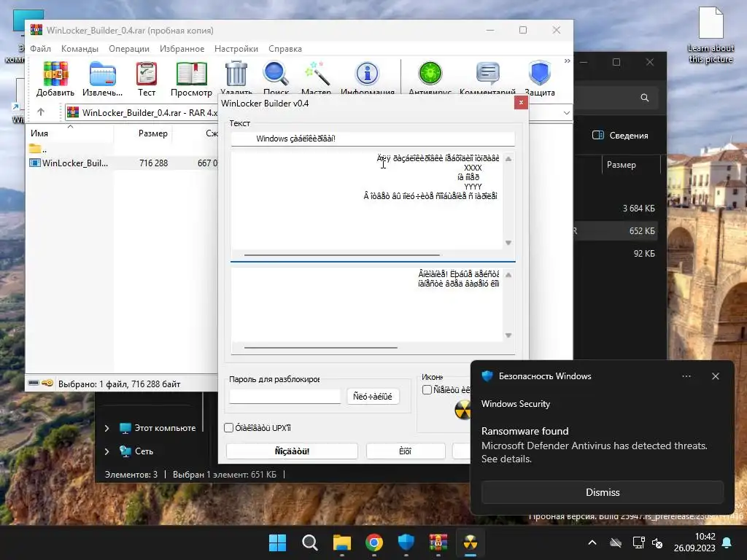The height and width of the screenshot is (560, 747).
Task: Click the Мастер wand icon in WinRAR
Action: [x=317, y=74]
